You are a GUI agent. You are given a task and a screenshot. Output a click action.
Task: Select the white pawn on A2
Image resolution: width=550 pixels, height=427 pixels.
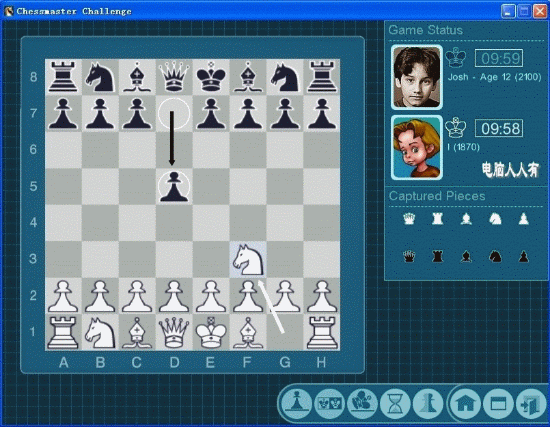tap(63, 296)
